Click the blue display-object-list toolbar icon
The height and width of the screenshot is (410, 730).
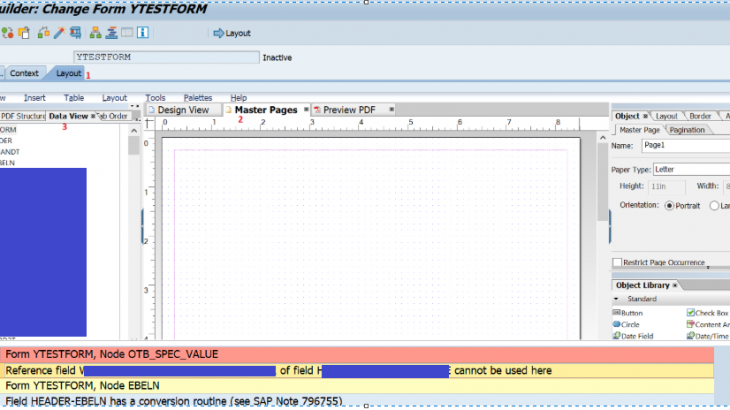[x=75, y=33]
